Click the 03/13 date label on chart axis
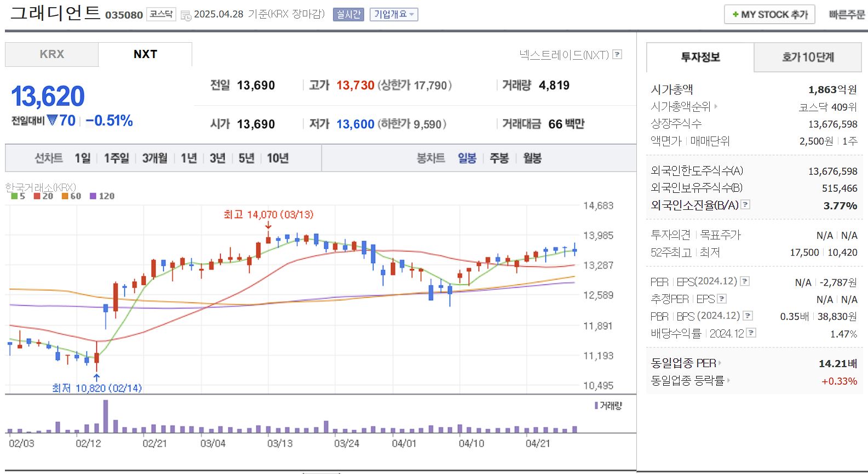 click(280, 443)
